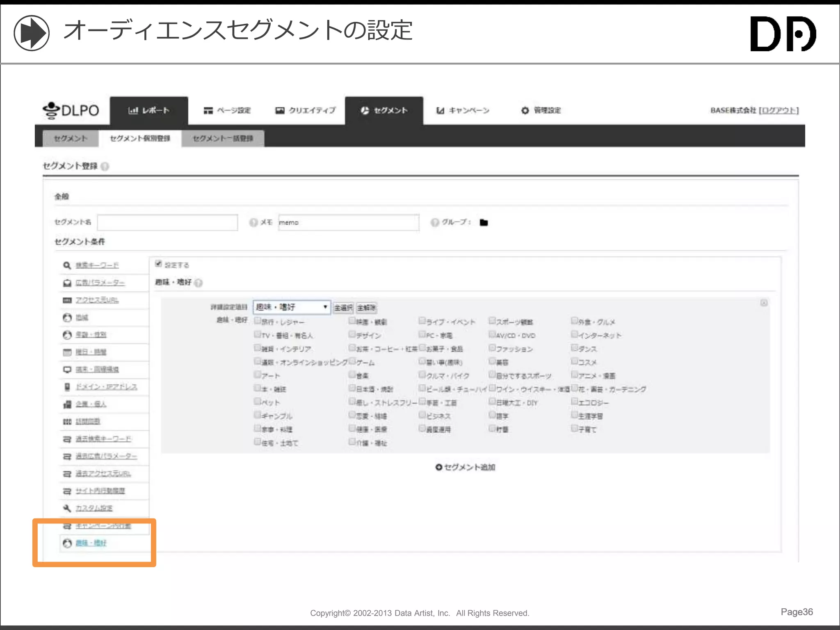Click the calendar icon for 曜日・時間
The width and height of the screenshot is (840, 630).
tap(67, 352)
